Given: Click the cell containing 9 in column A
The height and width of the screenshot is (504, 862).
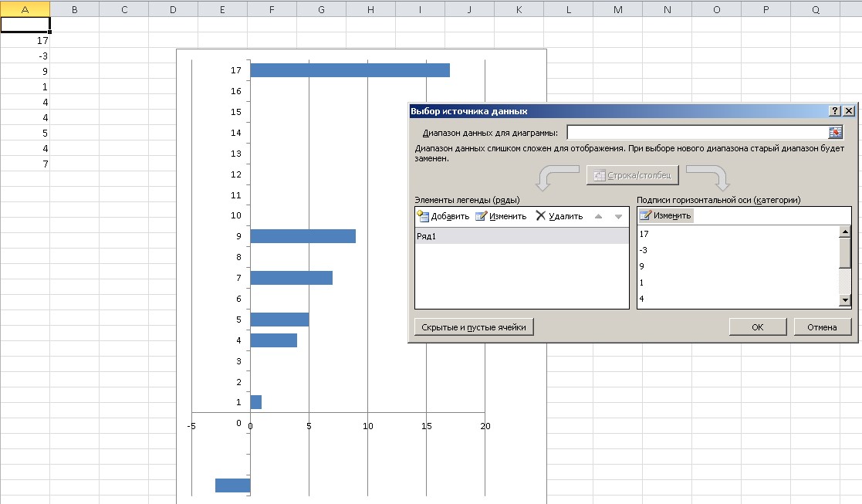Looking at the screenshot, I should click(25, 72).
